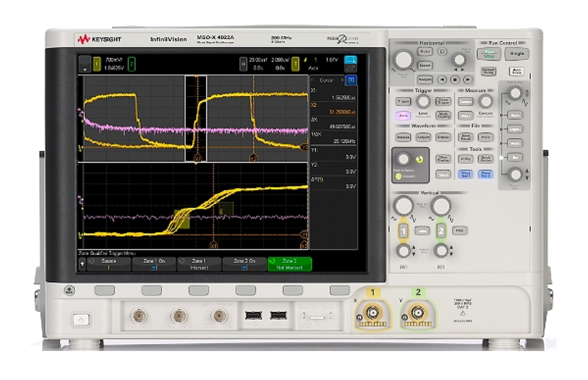Click the Save Recall key
588x380 pixels.
pyautogui.click(x=466, y=137)
